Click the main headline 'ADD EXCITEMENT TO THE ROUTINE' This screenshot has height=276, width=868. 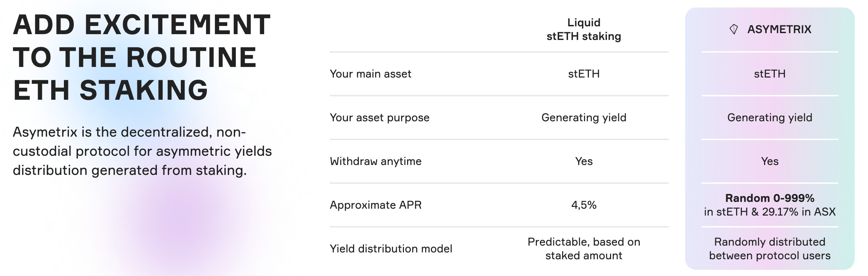[x=141, y=41]
